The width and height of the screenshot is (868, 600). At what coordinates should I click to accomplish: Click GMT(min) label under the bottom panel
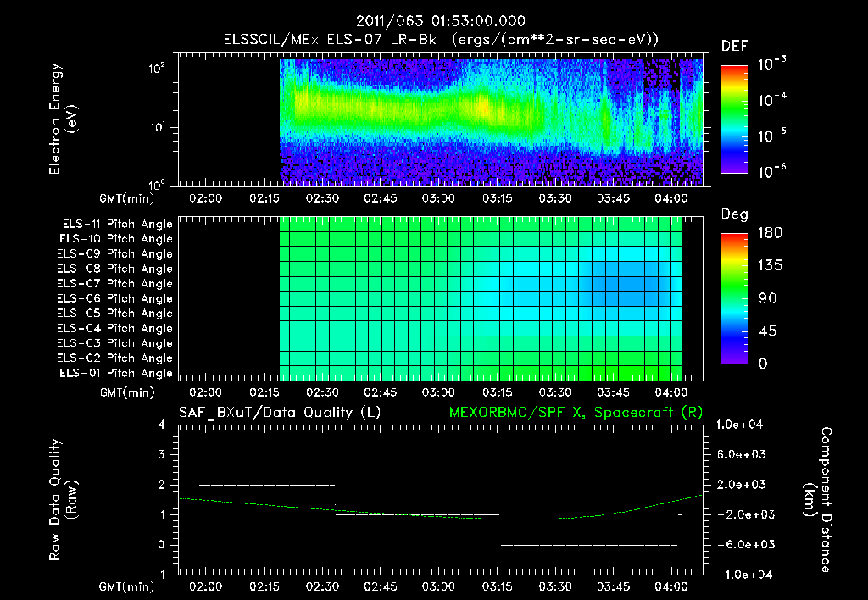pos(127,587)
